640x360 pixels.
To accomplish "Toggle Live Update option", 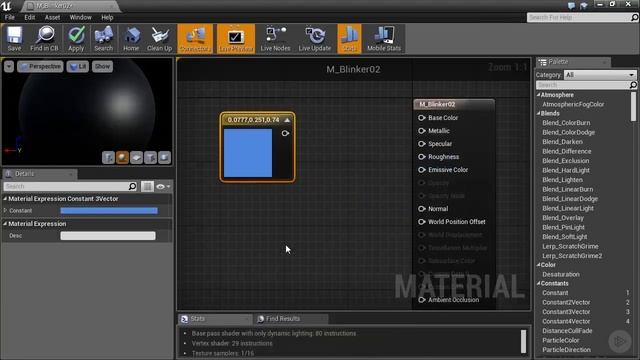I will (315, 39).
